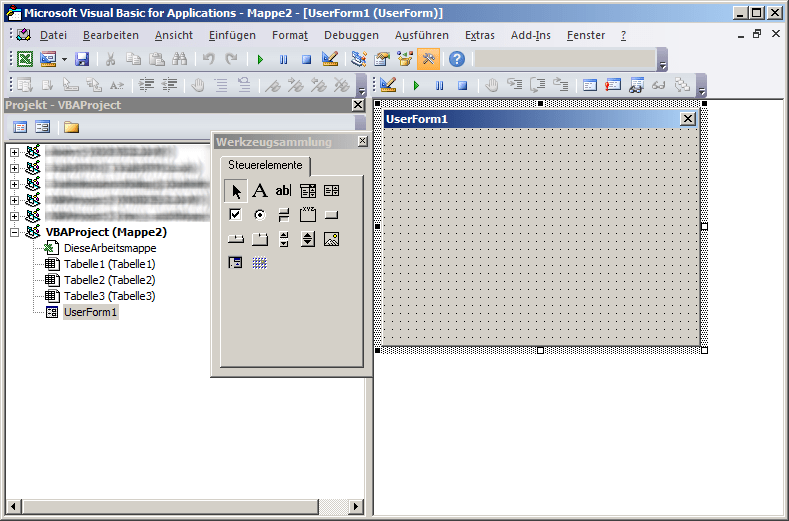Open VBA Help question mark icon

point(457,59)
